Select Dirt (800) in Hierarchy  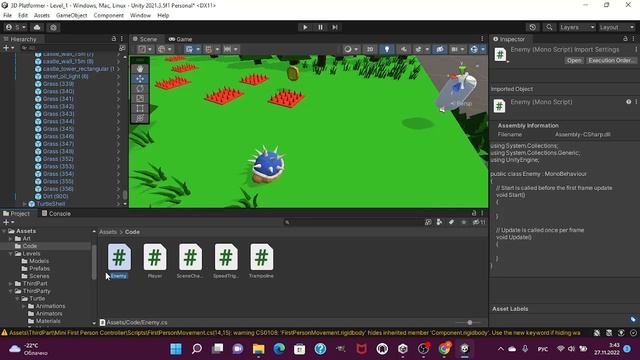56,196
